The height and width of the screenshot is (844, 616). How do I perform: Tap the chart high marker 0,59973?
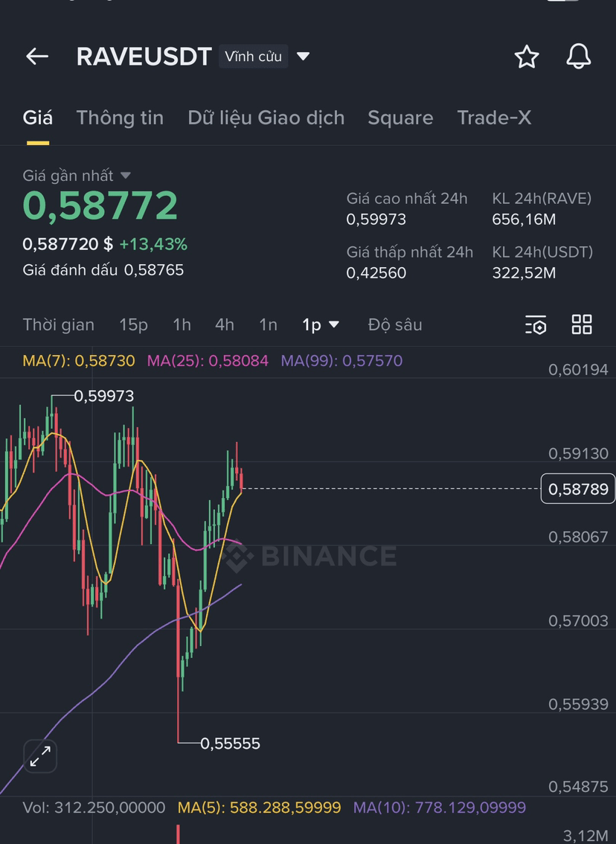tap(104, 396)
